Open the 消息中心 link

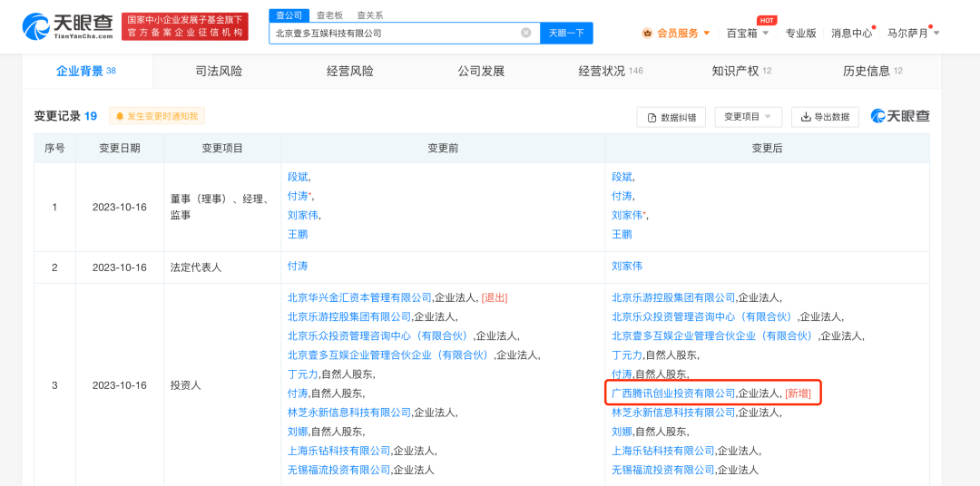851,34
